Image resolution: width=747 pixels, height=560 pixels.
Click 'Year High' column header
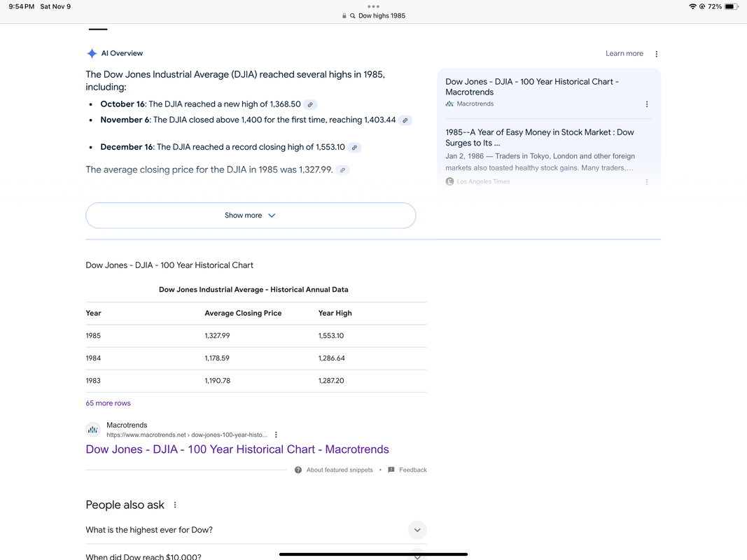click(335, 313)
